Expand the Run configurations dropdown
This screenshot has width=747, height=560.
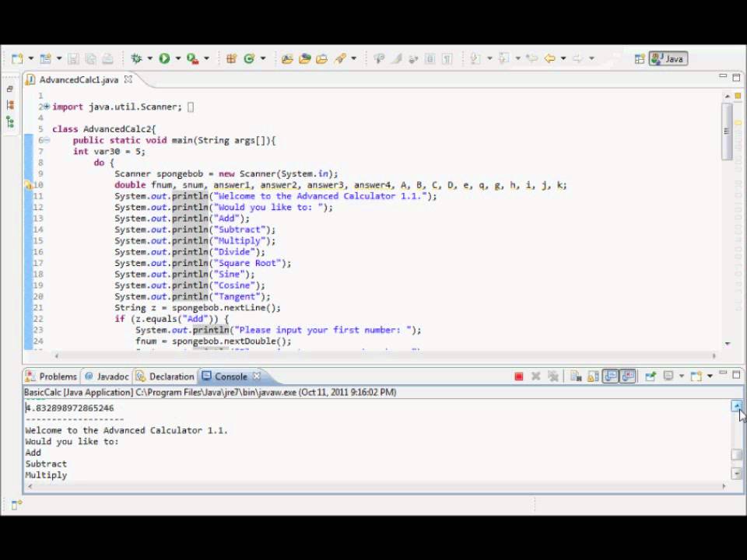pos(178,58)
